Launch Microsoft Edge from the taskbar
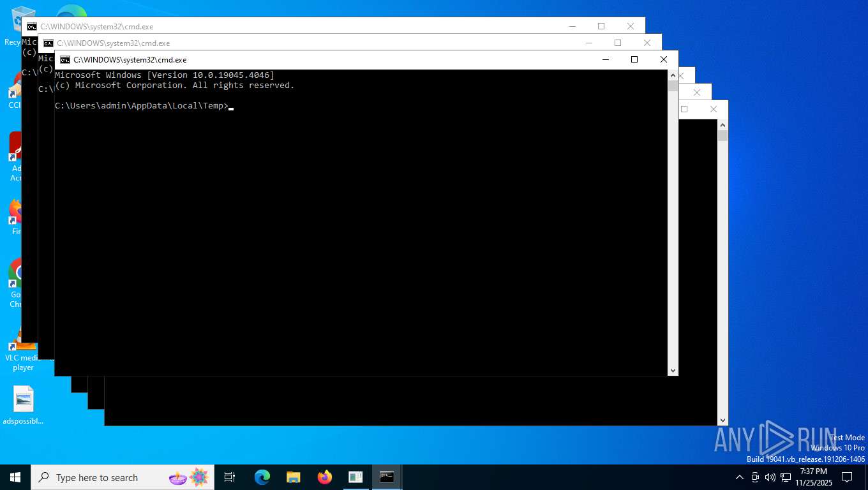This screenshot has height=490, width=868. coord(262,477)
